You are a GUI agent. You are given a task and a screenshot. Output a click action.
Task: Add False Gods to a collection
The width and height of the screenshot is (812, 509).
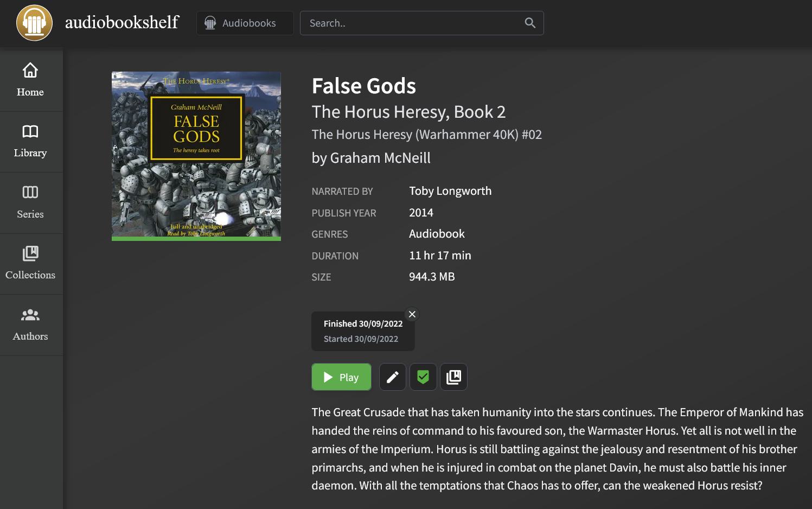(453, 377)
